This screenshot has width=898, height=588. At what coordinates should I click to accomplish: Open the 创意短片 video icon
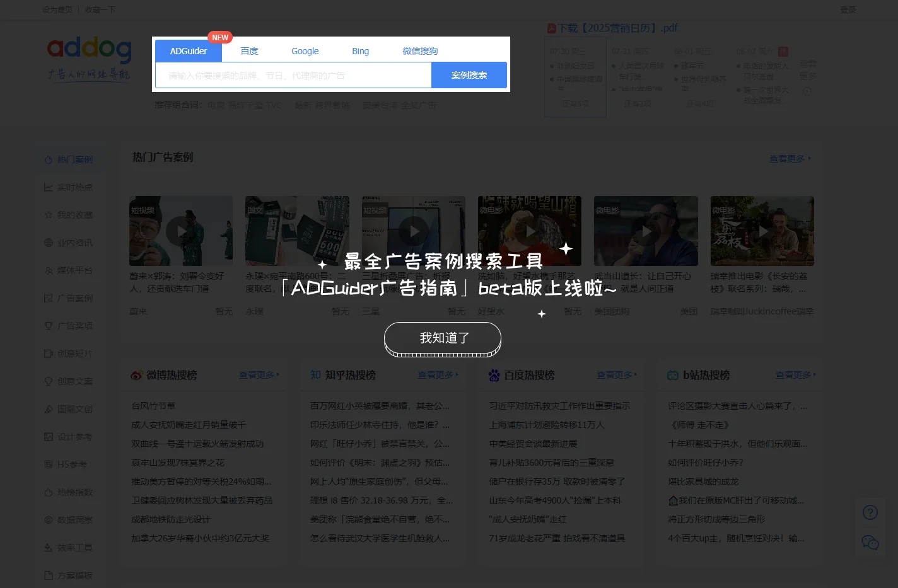pos(49,354)
